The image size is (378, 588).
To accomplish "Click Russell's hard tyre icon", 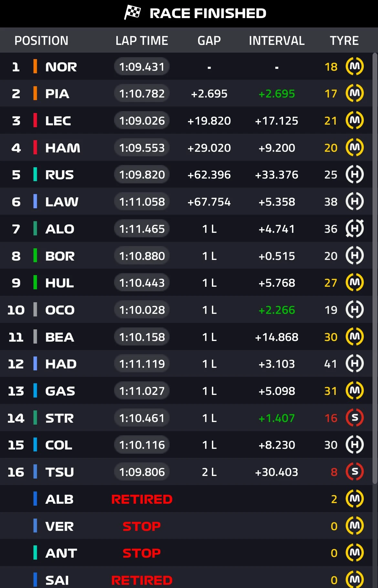I will coord(354,175).
